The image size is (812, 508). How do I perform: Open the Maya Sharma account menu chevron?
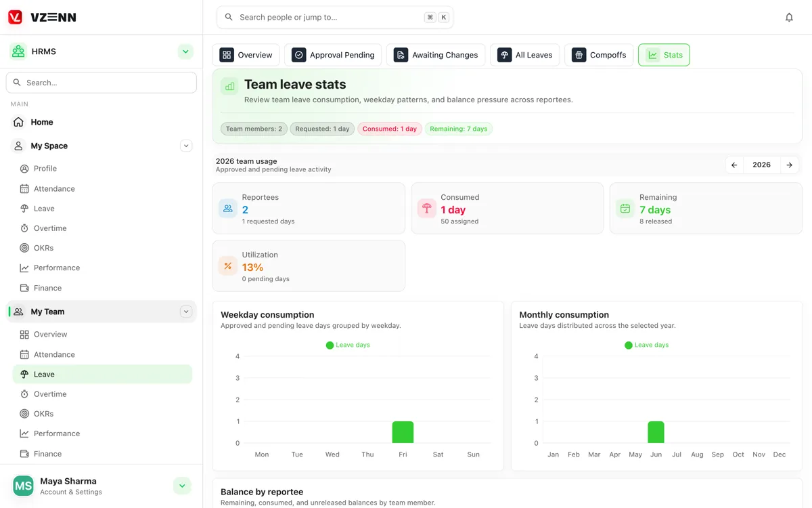181,486
